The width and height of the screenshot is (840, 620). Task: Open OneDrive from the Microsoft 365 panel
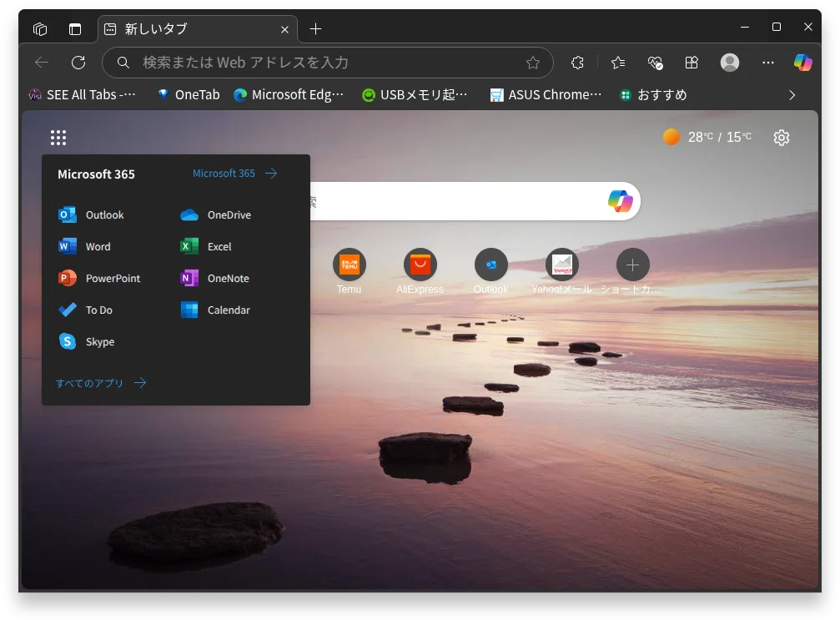(215, 215)
